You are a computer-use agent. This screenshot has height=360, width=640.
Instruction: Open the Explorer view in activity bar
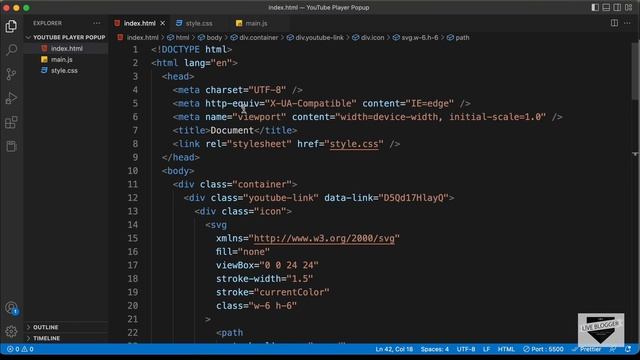[11, 26]
